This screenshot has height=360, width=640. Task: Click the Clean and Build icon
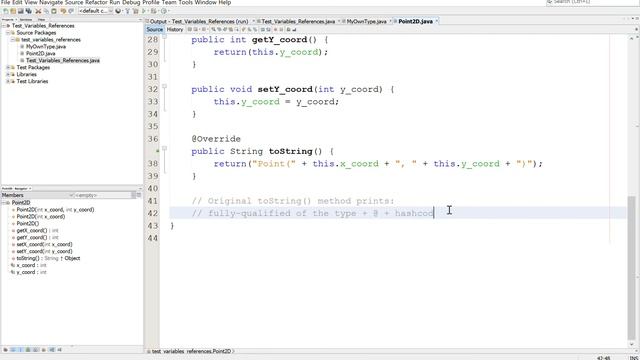pyautogui.click(x=136, y=11)
